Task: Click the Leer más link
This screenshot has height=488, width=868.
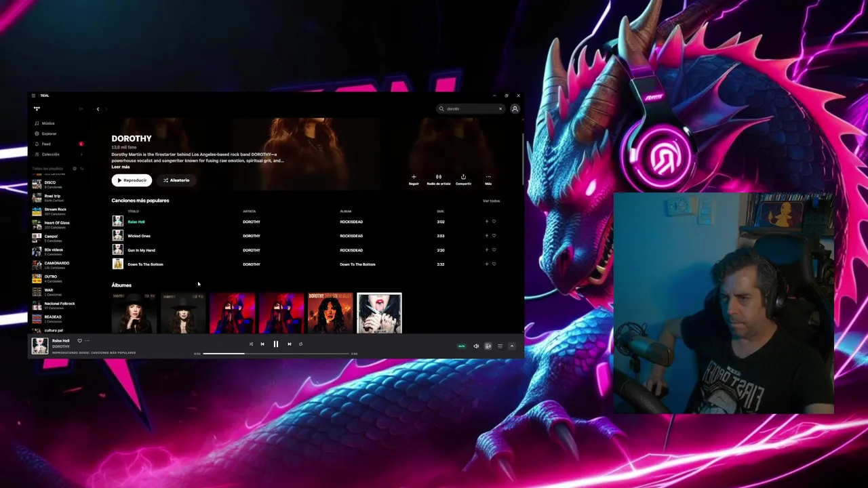Action: (x=121, y=167)
